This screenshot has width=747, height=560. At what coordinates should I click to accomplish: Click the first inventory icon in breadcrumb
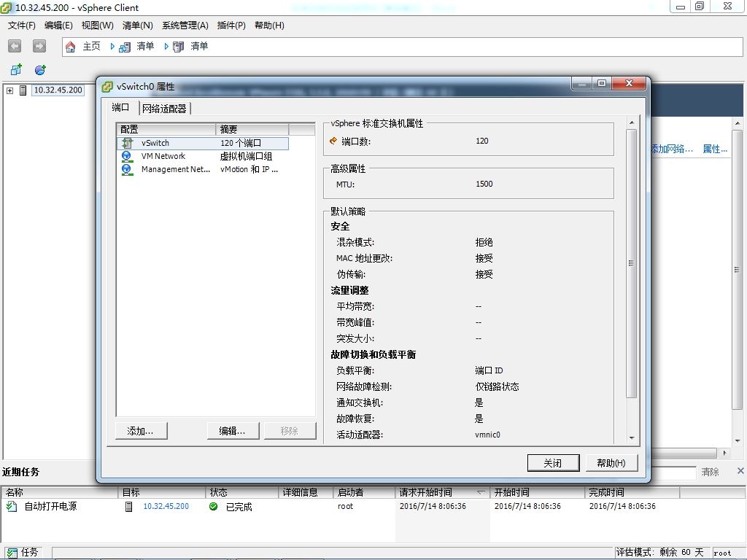124,47
